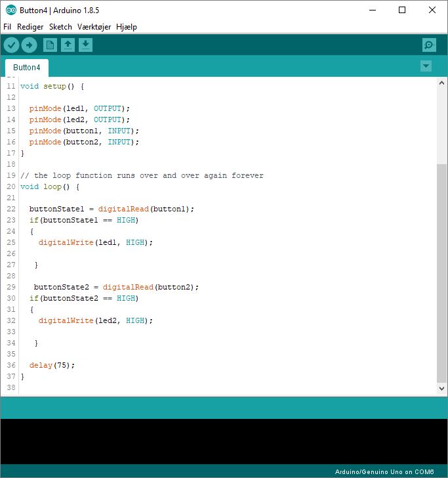Image resolution: width=448 pixels, height=478 pixels.
Task: Maximize the Arduino window
Action: pos(402,10)
